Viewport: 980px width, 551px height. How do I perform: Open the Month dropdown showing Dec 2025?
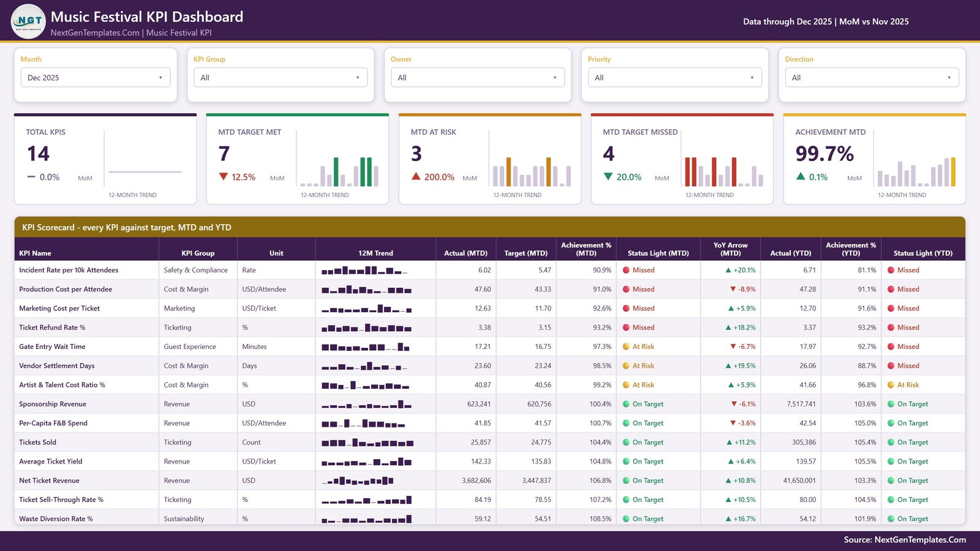point(96,78)
